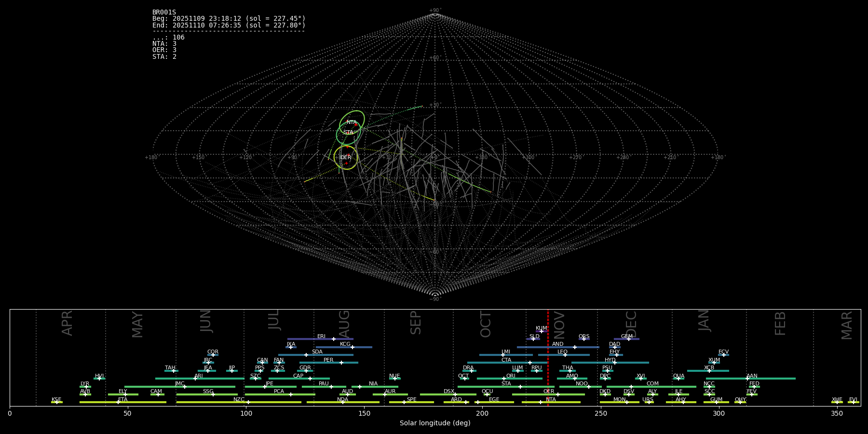Click the 'NTA: 3' count in header

point(164,44)
